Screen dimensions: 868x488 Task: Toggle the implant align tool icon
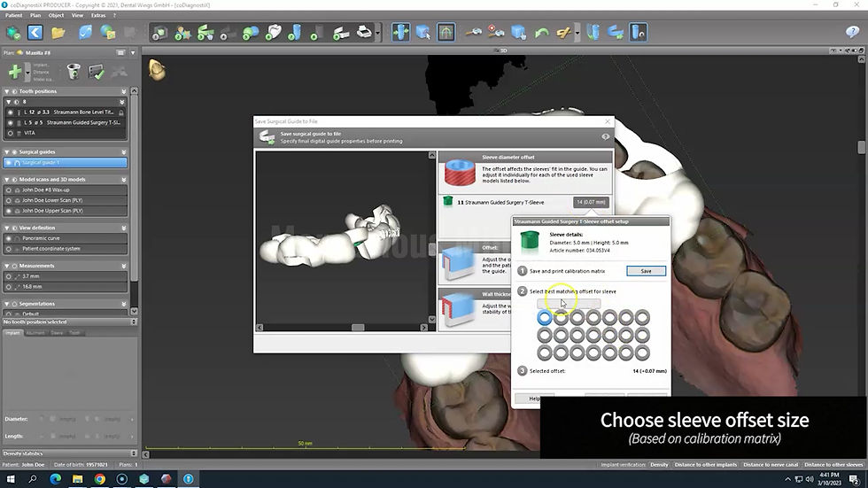pyautogui.click(x=400, y=32)
